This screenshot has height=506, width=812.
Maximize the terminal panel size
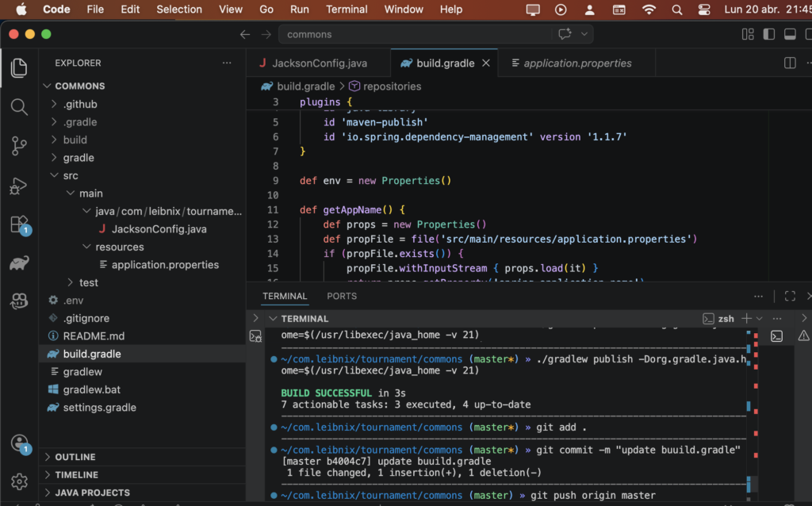[790, 296]
